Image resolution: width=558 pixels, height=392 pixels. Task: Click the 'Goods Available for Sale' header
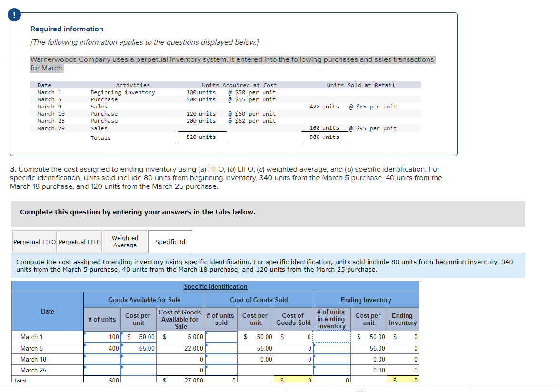pos(144,300)
